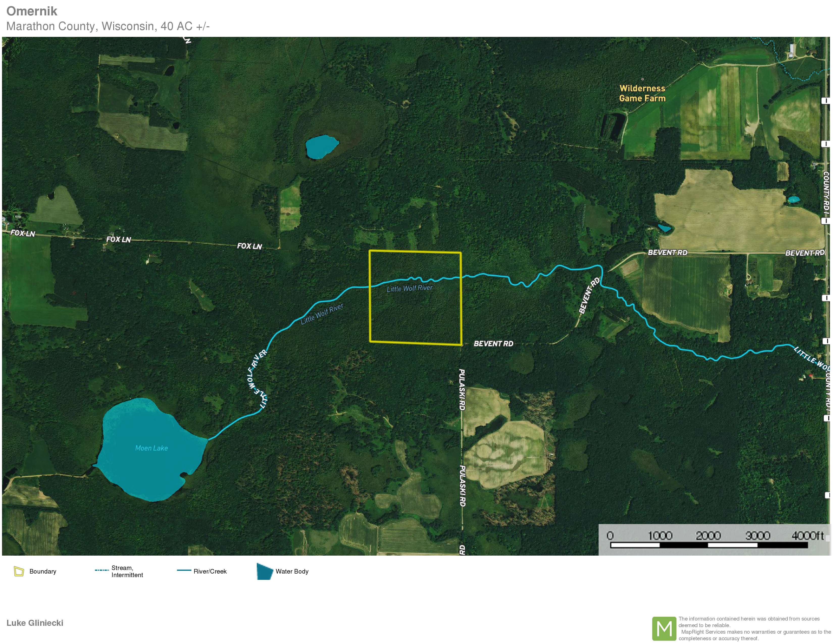Click the Little Wolf River label inside boundary

tap(410, 288)
